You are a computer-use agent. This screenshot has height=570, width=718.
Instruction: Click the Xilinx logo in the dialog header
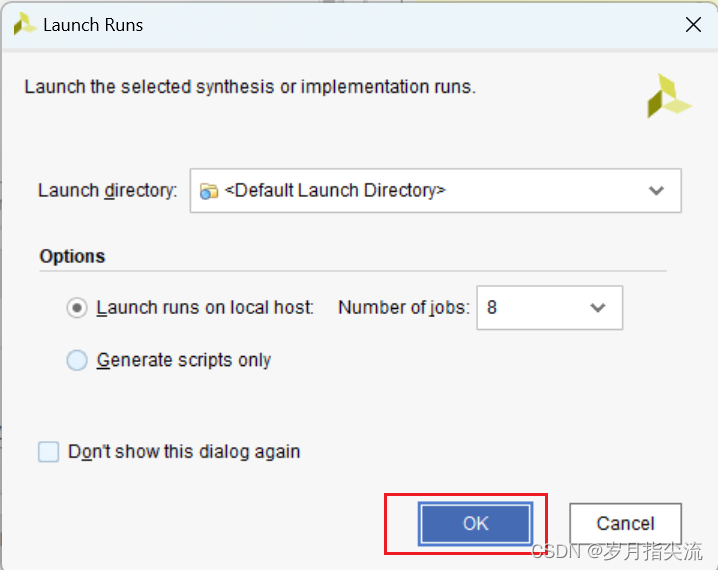[x=668, y=96]
